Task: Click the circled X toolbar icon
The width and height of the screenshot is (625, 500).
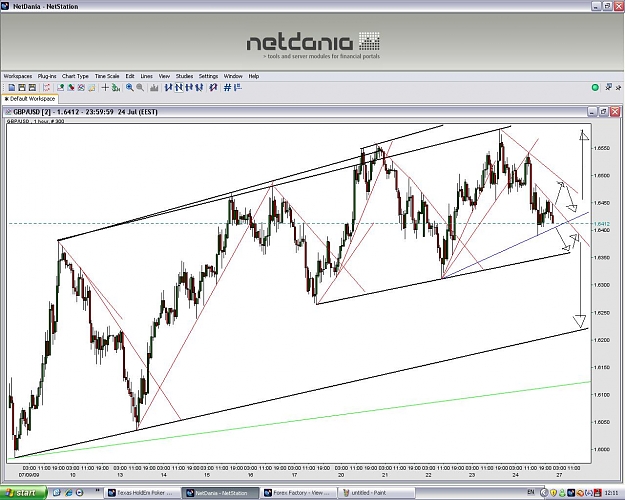Action: tap(81, 88)
